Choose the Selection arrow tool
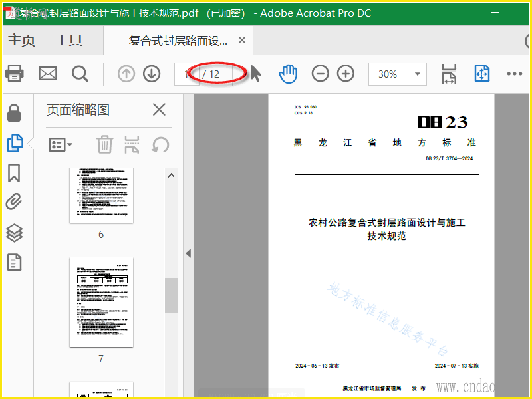Screen dimensions: 532x399 coord(256,74)
